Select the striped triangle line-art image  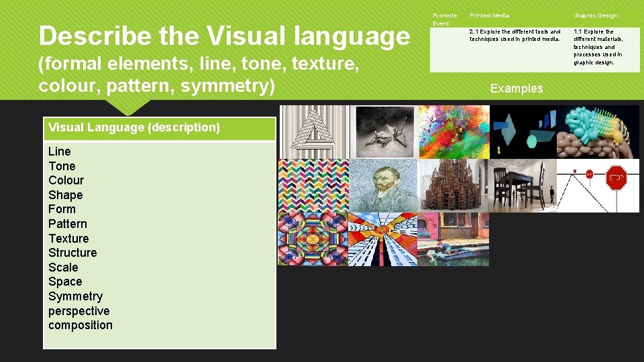point(315,132)
